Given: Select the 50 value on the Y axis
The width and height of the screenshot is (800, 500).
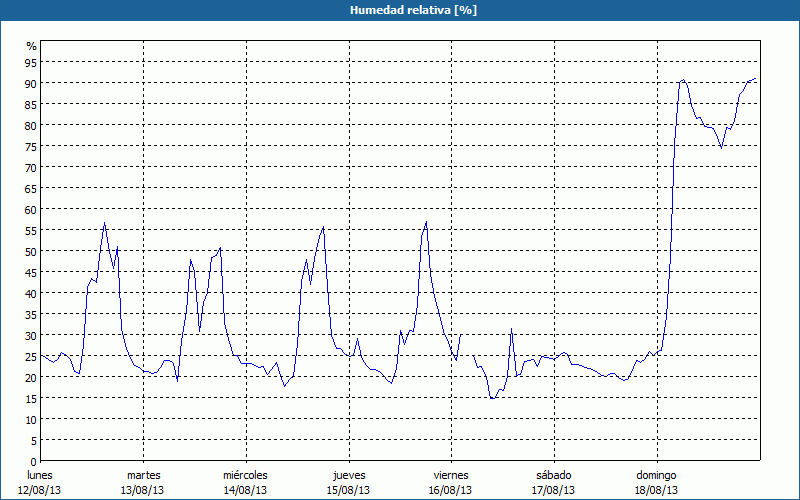Looking at the screenshot, I should point(31,251).
